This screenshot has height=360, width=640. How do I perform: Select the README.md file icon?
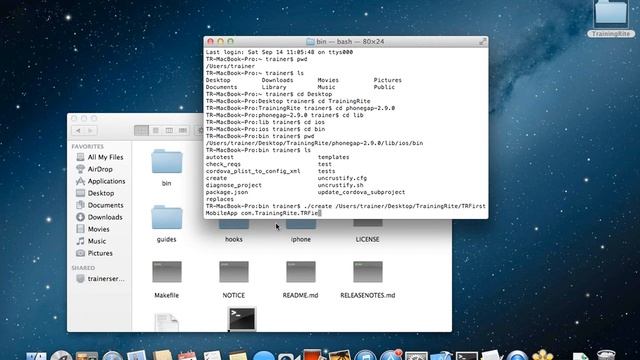300,272
